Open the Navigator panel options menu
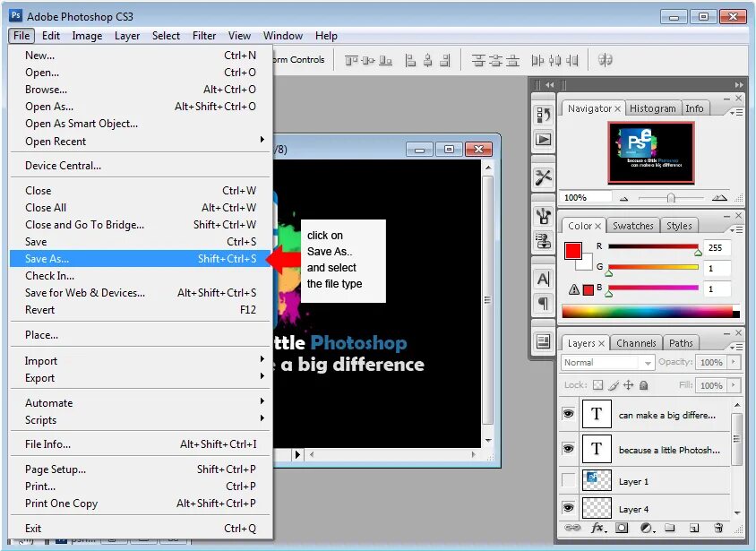The width and height of the screenshot is (756, 551). tap(736, 112)
